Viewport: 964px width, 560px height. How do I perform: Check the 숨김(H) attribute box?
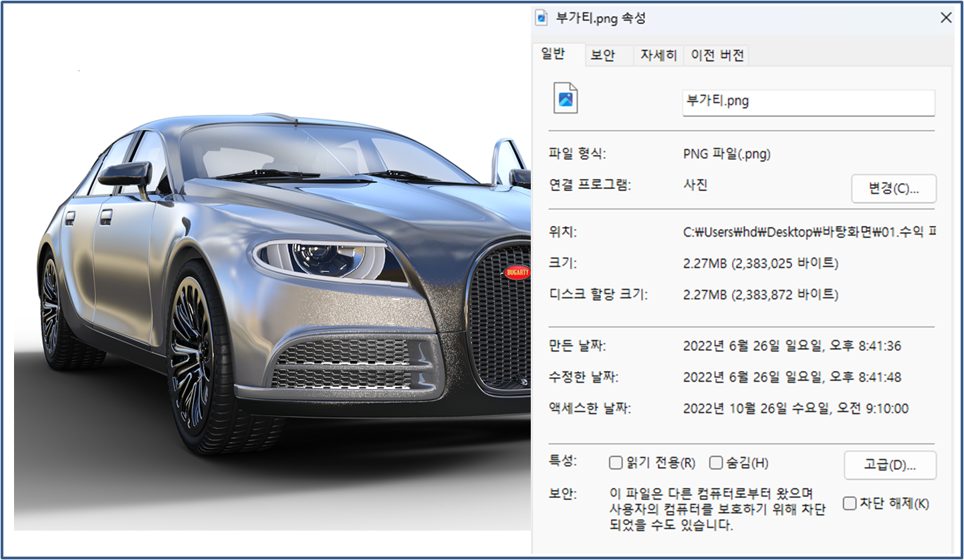coord(715,462)
